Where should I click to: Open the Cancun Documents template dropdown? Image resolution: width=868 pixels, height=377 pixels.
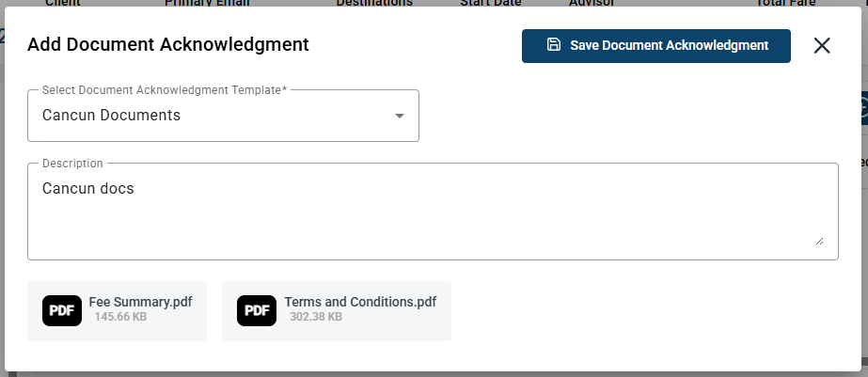(223, 116)
